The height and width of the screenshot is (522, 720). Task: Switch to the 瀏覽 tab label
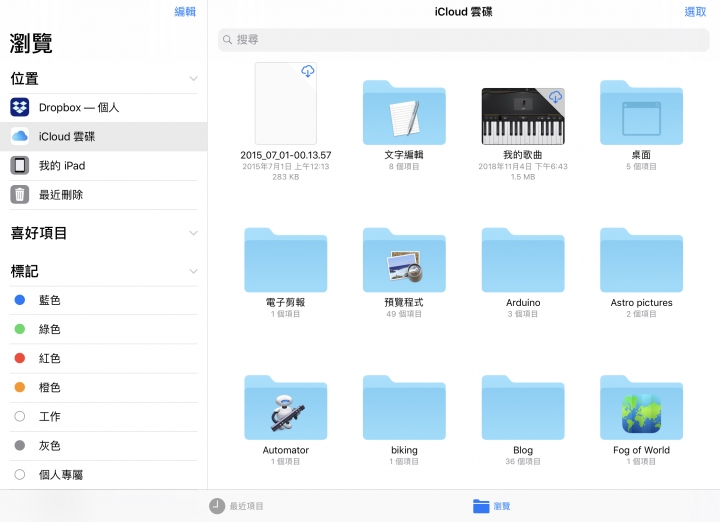(x=502, y=506)
